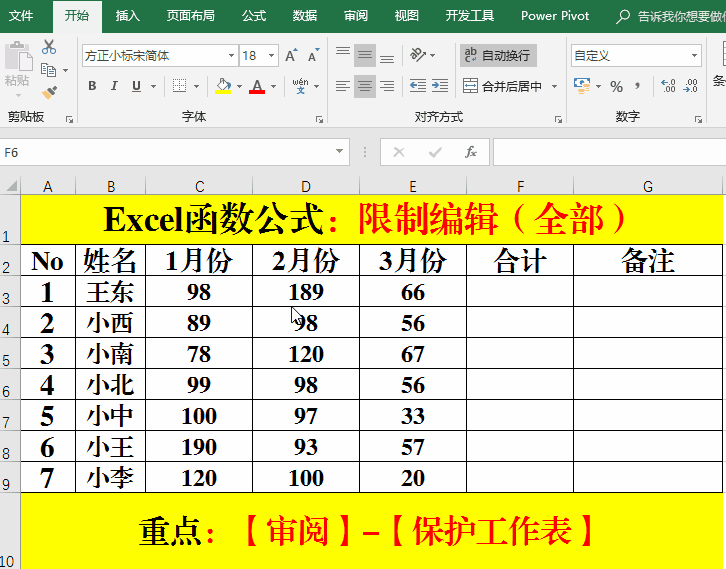Expand the fill color dropdown arrow
The width and height of the screenshot is (726, 569).
[239, 86]
